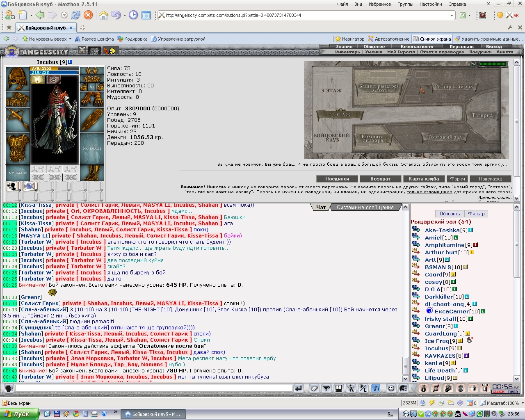Click the Бойцовский клуб taskbar window button
This screenshot has width=525, height=420.
pyautogui.click(x=153, y=414)
